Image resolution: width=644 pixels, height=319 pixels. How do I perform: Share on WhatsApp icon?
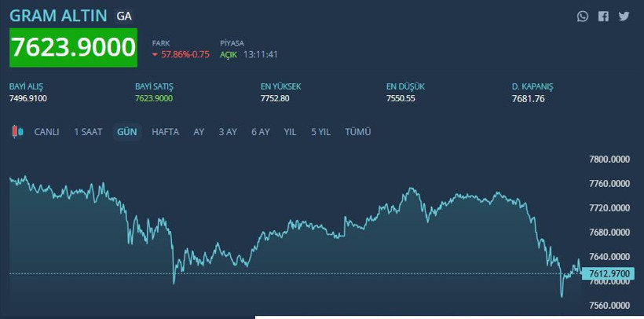pyautogui.click(x=582, y=16)
